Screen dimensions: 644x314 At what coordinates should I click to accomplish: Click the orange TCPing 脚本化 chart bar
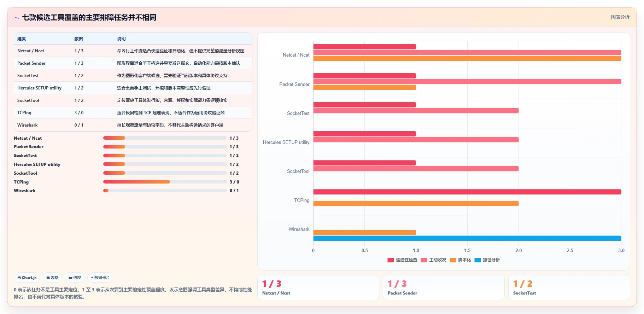click(416, 203)
